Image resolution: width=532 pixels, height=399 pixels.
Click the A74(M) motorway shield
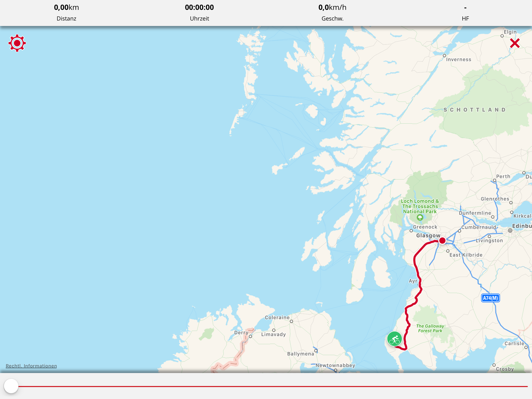click(490, 298)
